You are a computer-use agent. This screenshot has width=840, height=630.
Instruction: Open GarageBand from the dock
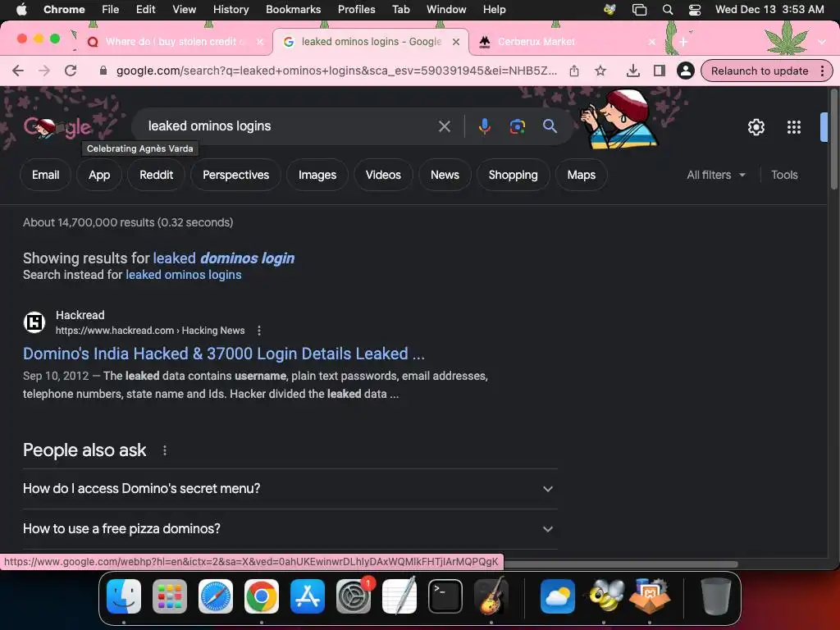[x=491, y=596]
